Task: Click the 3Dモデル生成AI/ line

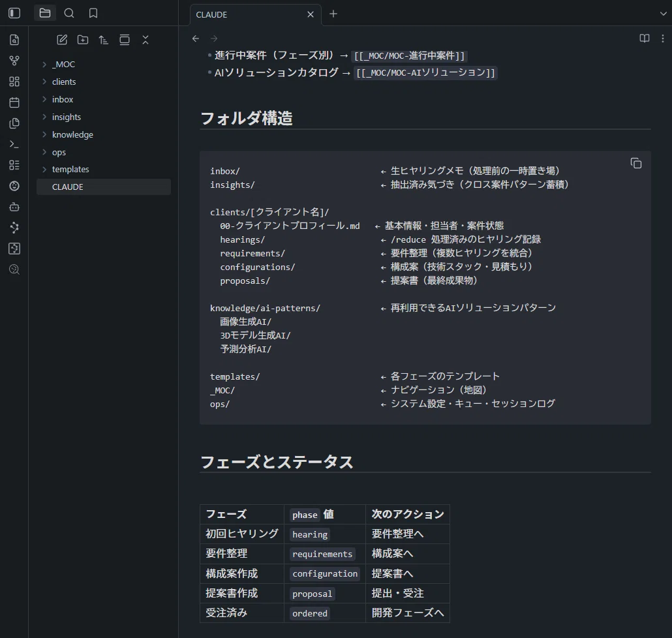Action: click(255, 335)
